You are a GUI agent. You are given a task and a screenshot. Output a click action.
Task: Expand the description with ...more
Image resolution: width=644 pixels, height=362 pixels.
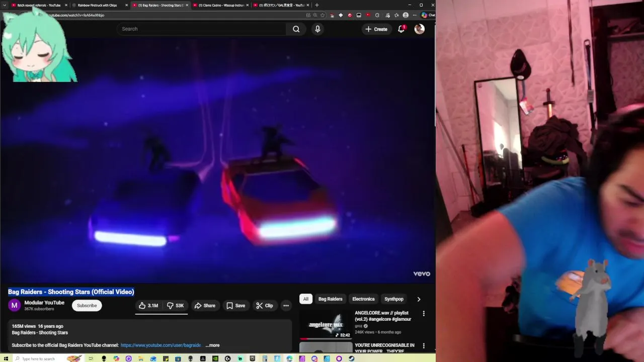(x=212, y=345)
